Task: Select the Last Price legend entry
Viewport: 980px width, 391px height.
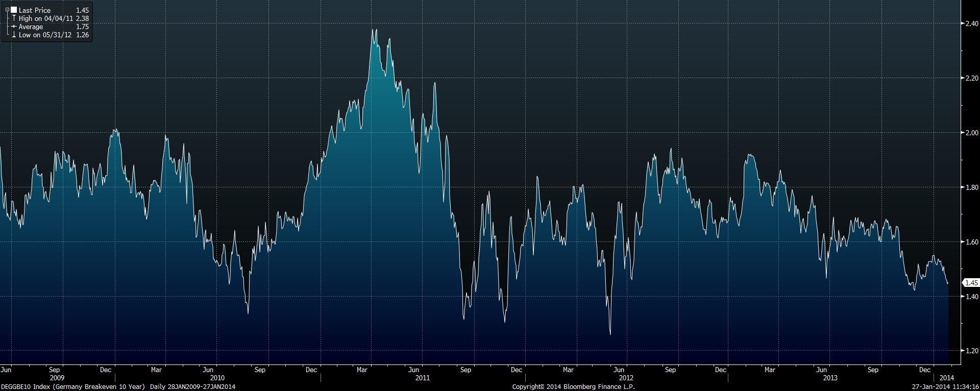Action: tap(35, 10)
